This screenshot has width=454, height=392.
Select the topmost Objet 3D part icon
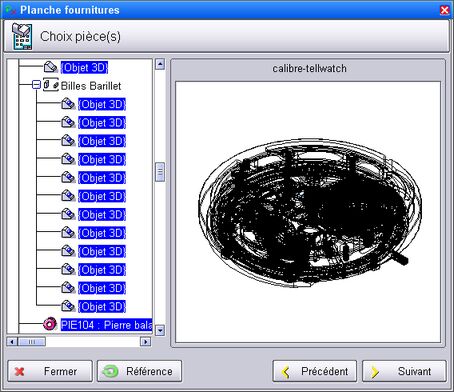[51, 67]
